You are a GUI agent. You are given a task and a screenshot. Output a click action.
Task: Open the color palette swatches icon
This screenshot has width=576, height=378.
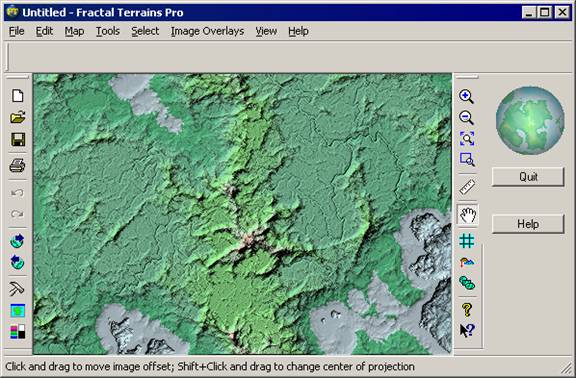(x=18, y=331)
